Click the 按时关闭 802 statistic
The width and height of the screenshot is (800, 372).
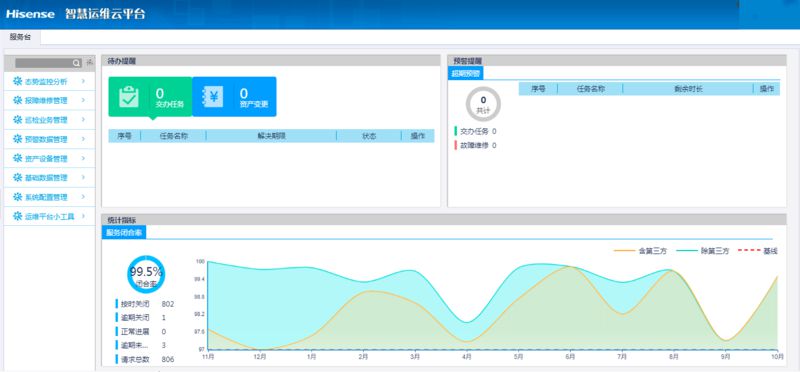click(145, 304)
